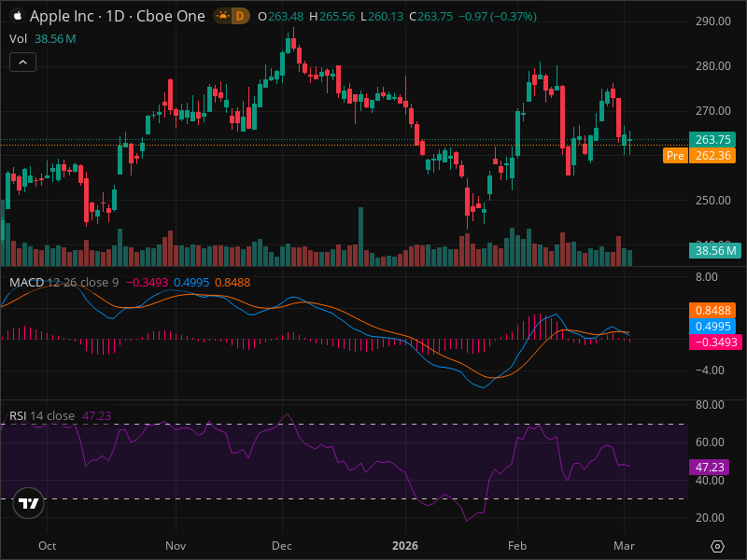747x560 pixels.
Task: Click the 290.00 price scale label
Action: 712,21
